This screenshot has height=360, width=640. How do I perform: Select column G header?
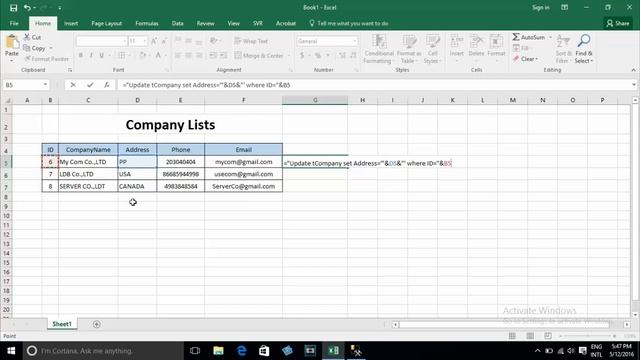315,100
